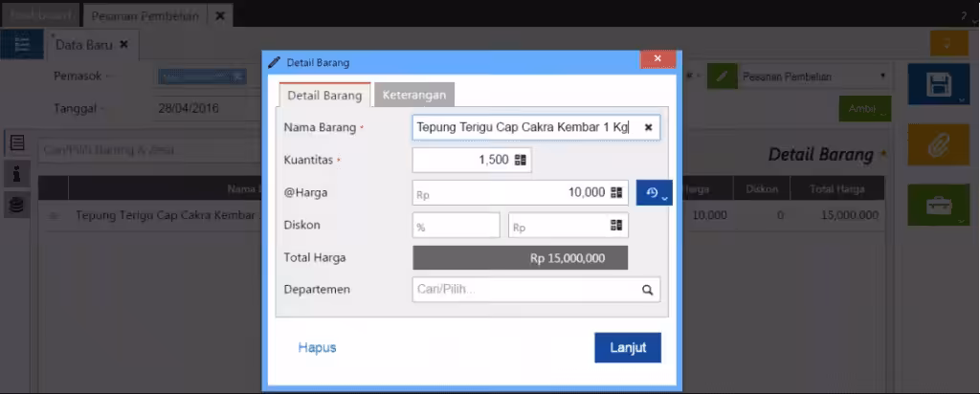Click the orange paperclip attachment icon
The height and width of the screenshot is (394, 980).
pos(938,144)
